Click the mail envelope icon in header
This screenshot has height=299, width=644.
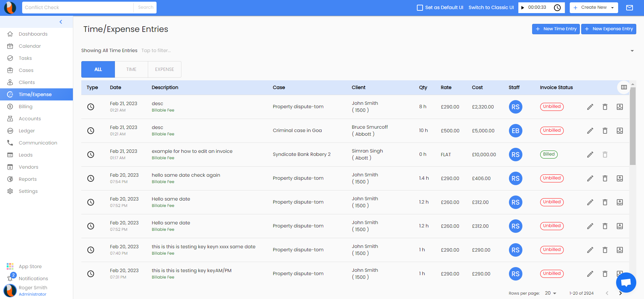pyautogui.click(x=629, y=8)
